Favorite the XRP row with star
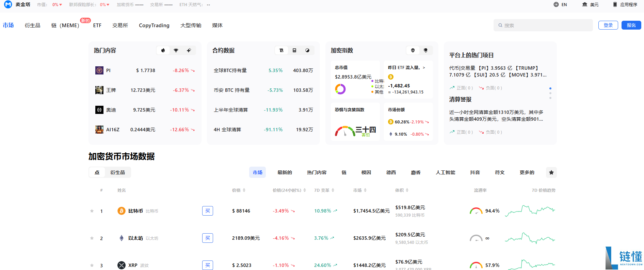The image size is (644, 270). click(x=92, y=265)
